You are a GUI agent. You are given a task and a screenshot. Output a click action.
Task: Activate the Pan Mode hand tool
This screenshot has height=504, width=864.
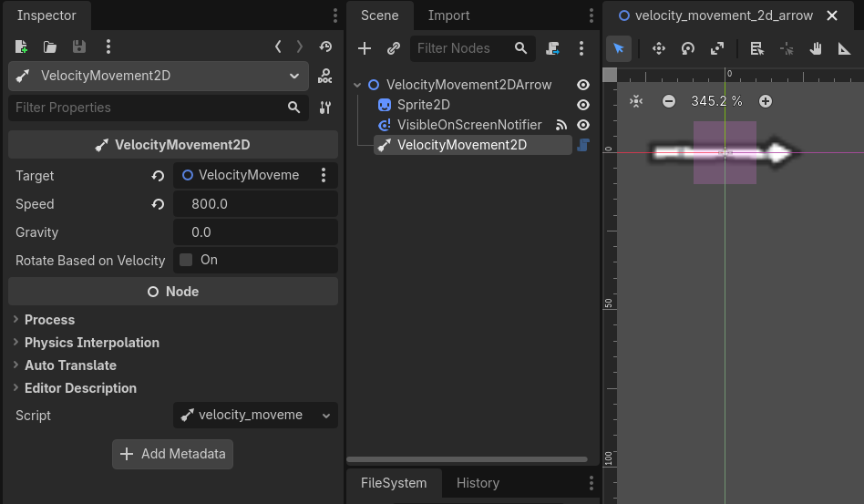816,48
